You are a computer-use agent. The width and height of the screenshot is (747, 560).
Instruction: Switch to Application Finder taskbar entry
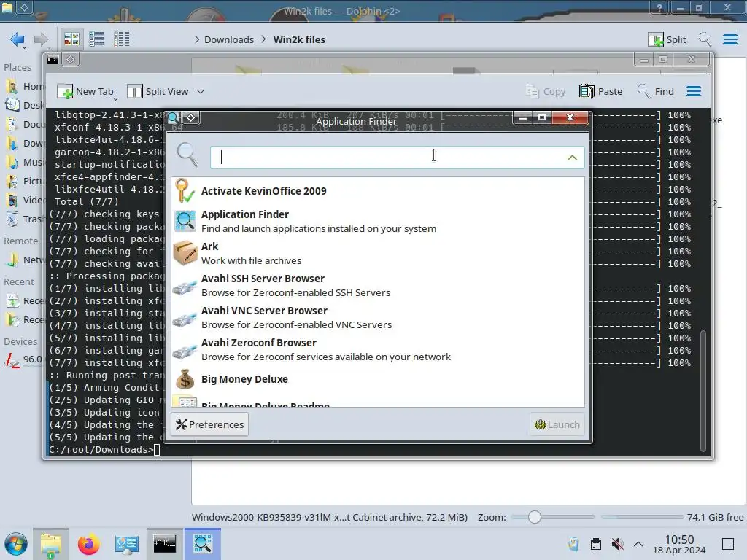(x=203, y=544)
